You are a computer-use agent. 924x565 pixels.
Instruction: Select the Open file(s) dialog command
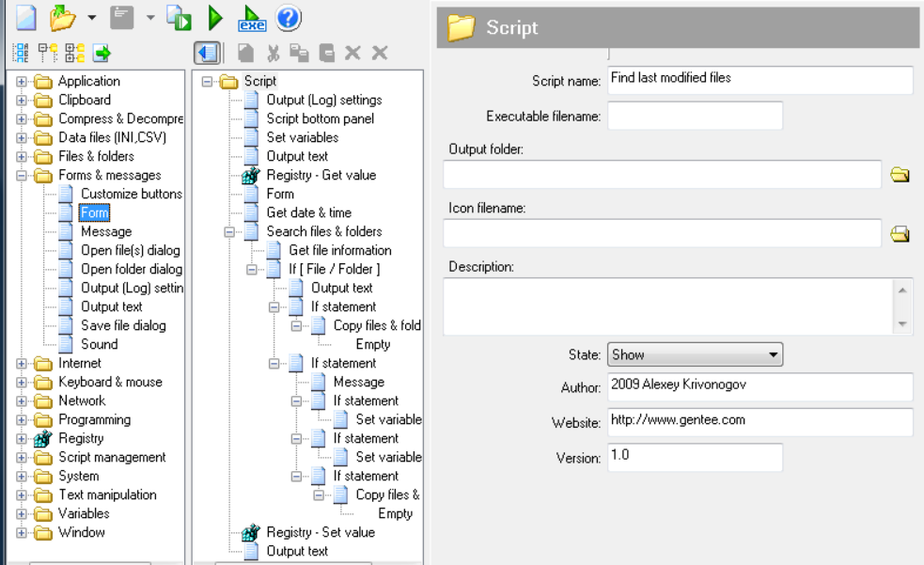131,250
